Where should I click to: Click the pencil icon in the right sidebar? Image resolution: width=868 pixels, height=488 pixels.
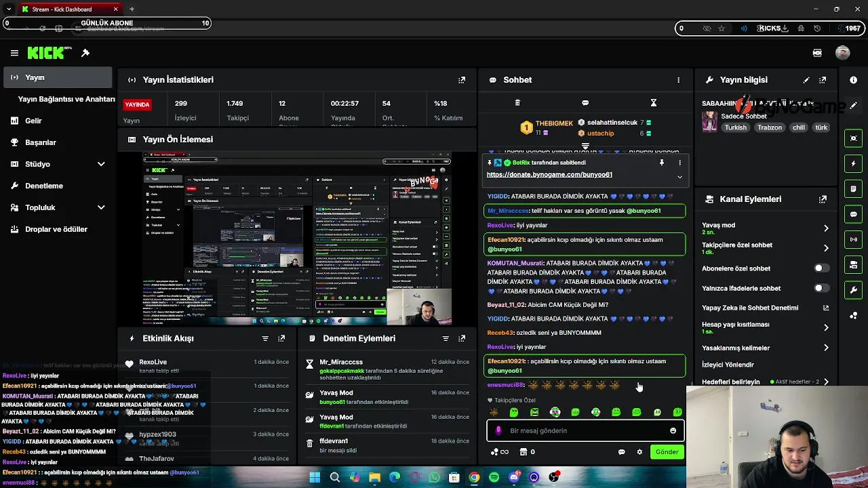853,106
